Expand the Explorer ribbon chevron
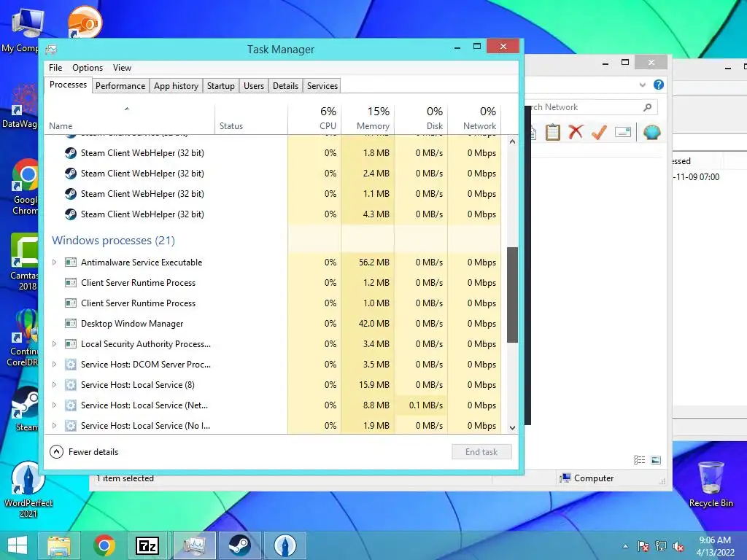Viewport: 747px width, 560px height. point(642,85)
